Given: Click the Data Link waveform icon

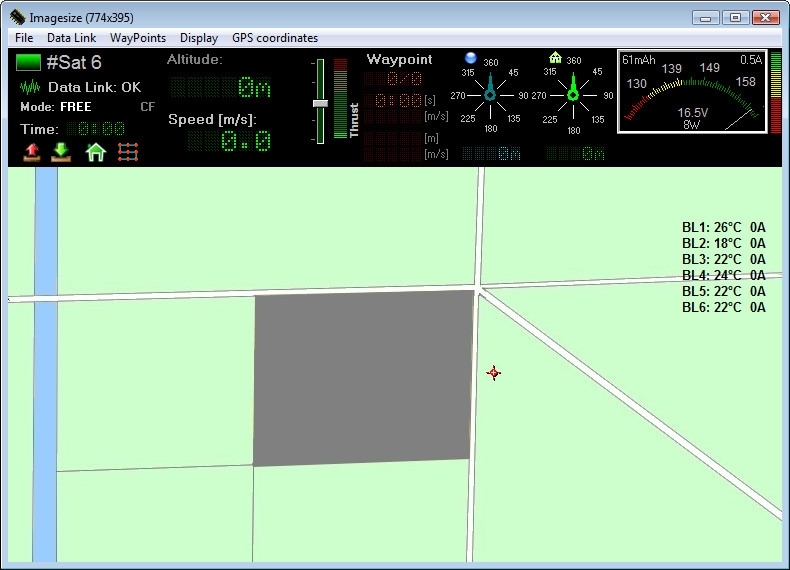Looking at the screenshot, I should (x=30, y=87).
